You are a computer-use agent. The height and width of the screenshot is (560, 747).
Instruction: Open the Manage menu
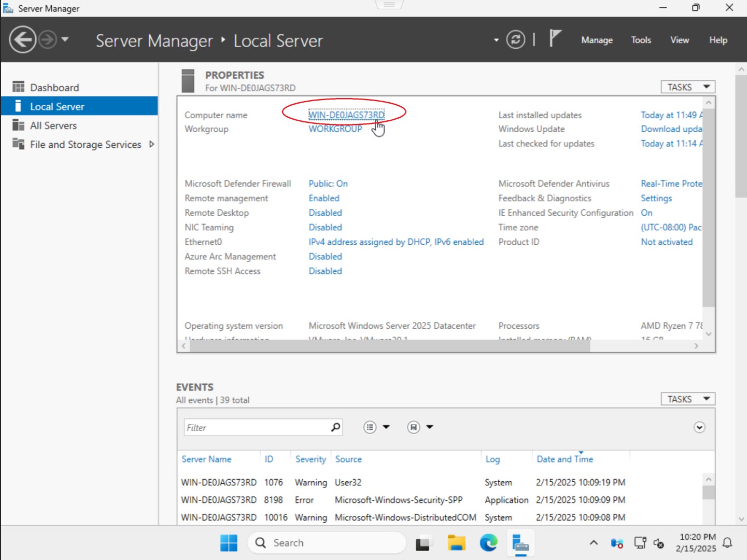[x=597, y=40]
